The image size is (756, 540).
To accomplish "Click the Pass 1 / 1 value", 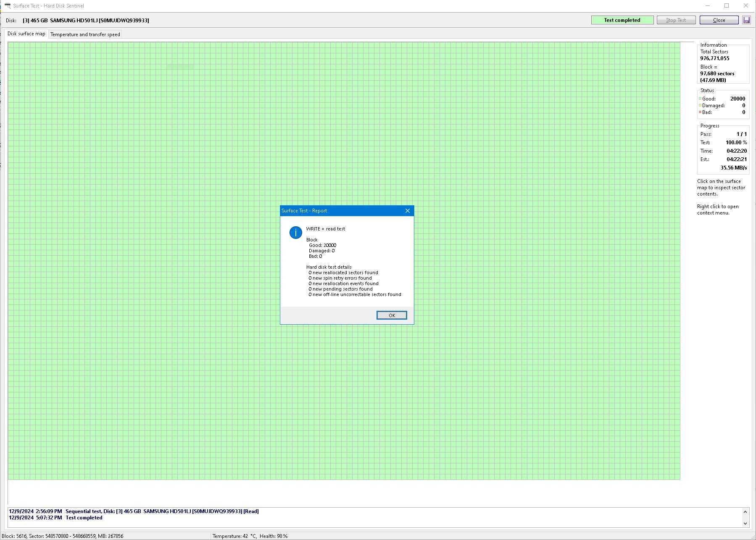I will pos(742,134).
